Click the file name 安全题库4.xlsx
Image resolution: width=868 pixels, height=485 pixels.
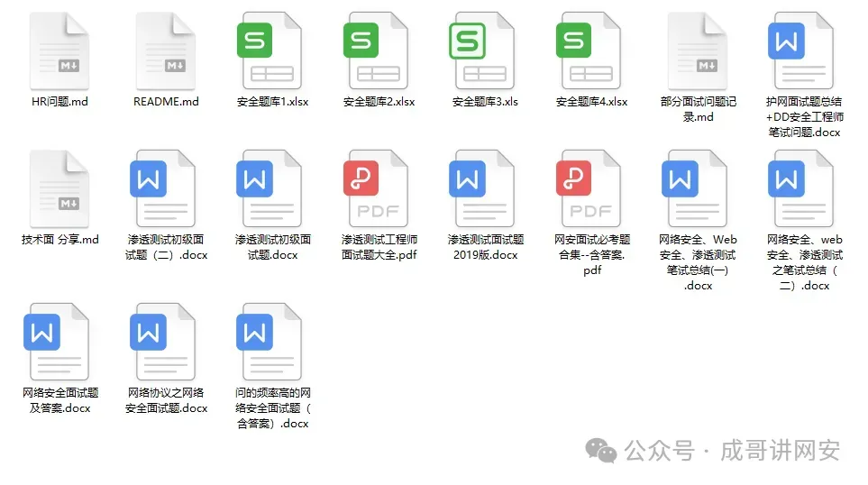click(591, 102)
